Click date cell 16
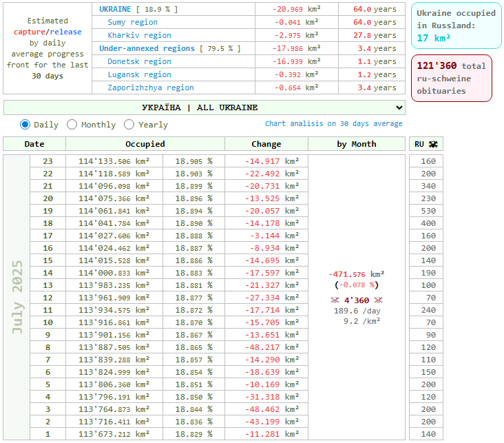Image resolution: width=504 pixels, height=443 pixels. (x=48, y=248)
